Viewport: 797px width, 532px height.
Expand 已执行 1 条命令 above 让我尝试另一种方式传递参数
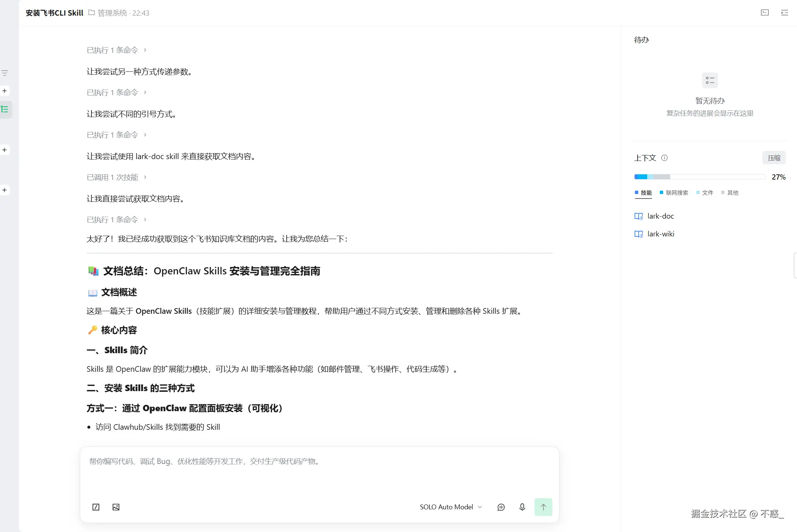click(117, 50)
